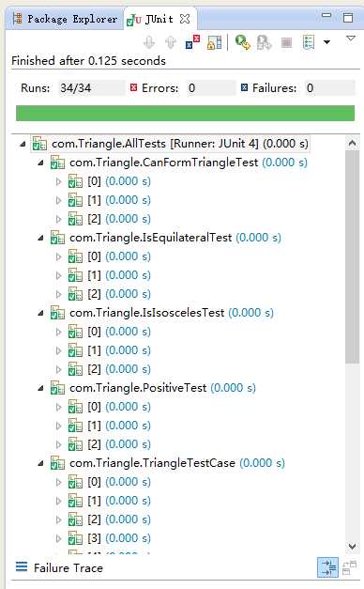Maximize the JUnit view panel
The height and width of the screenshot is (589, 364).
click(348, 17)
